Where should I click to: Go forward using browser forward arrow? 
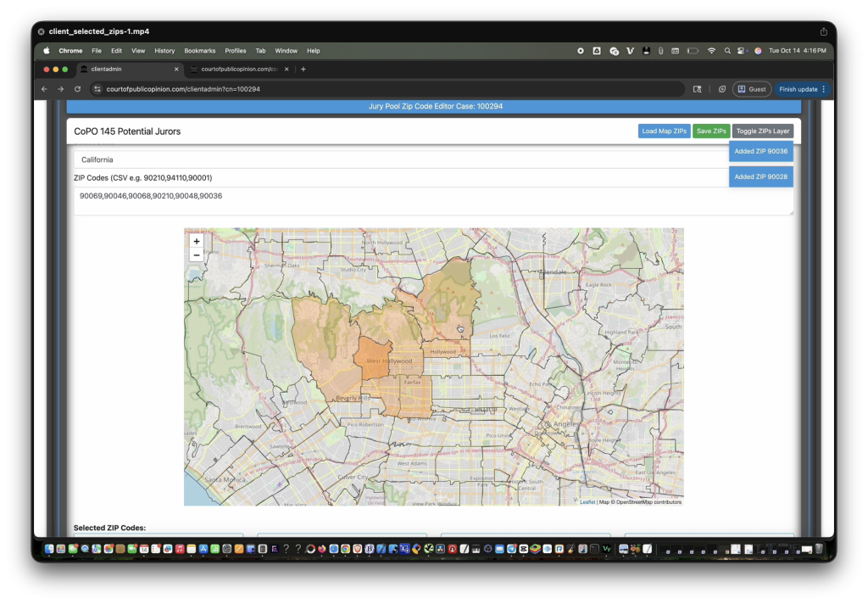[x=61, y=89]
